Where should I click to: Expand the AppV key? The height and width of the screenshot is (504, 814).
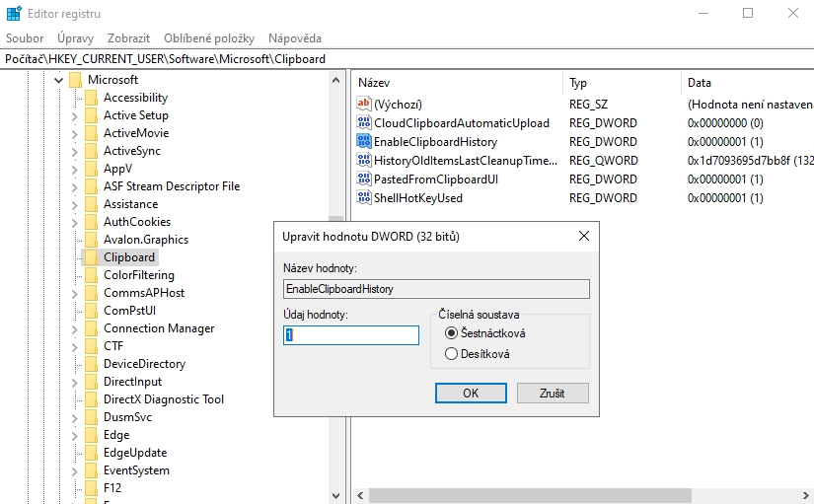pyautogui.click(x=74, y=170)
